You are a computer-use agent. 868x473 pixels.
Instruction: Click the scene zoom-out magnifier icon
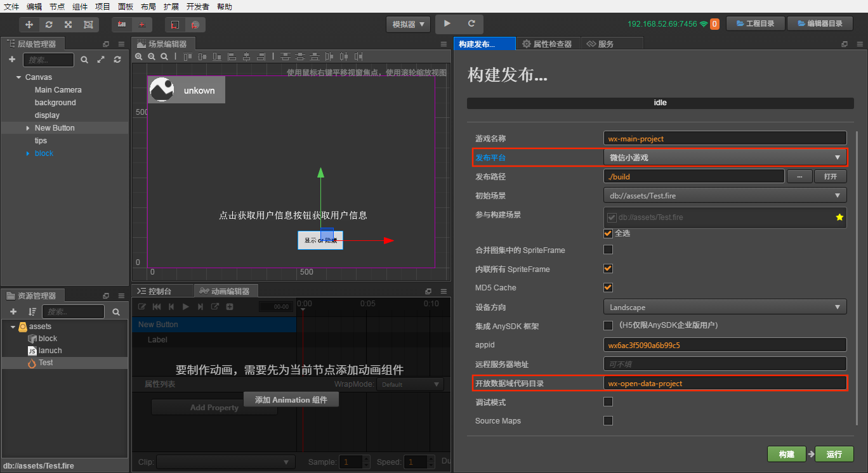point(152,56)
